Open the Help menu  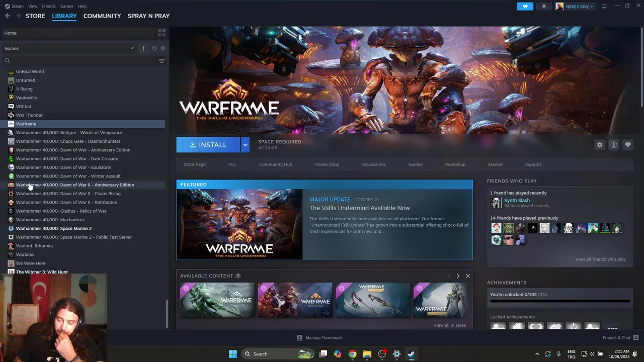point(82,6)
